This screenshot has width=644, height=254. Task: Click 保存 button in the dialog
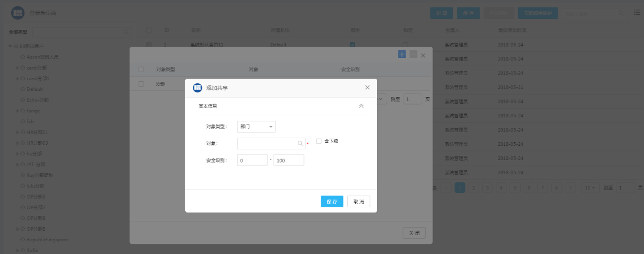(x=332, y=202)
